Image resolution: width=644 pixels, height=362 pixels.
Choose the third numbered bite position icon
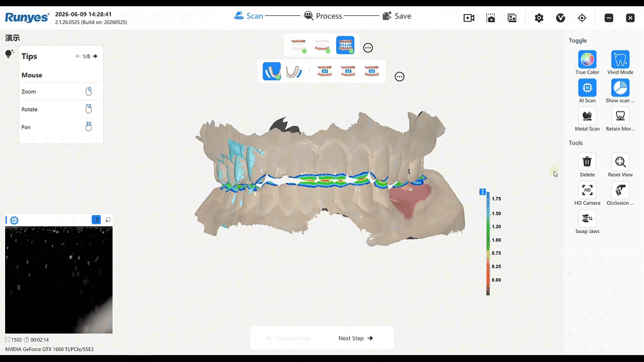372,71
